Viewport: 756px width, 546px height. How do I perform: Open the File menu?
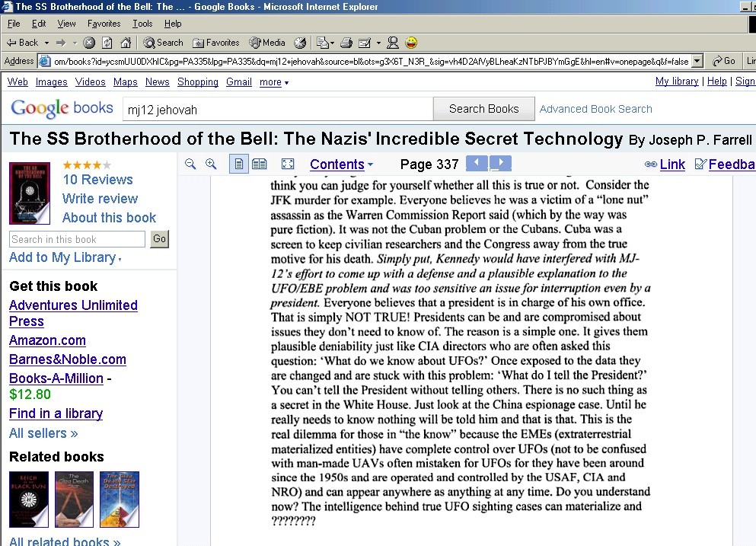pos(14,24)
